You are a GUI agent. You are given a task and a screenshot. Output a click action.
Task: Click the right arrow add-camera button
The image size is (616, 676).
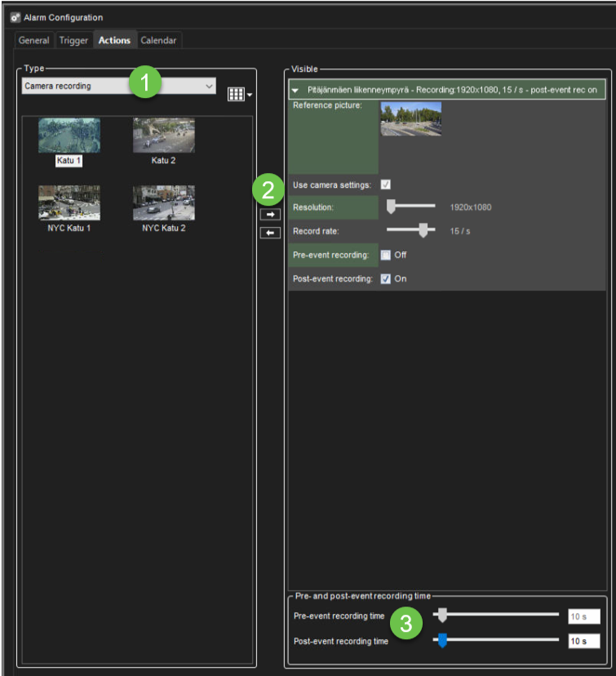(270, 215)
